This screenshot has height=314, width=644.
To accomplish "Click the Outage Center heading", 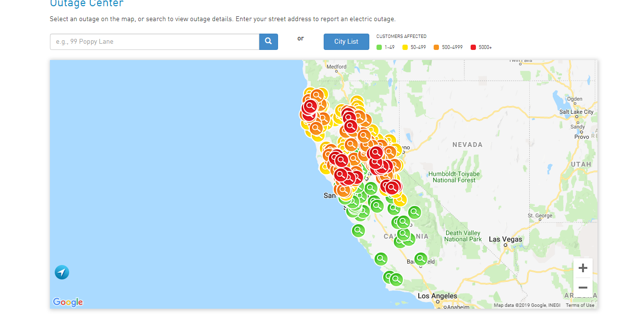I will 87,3.
